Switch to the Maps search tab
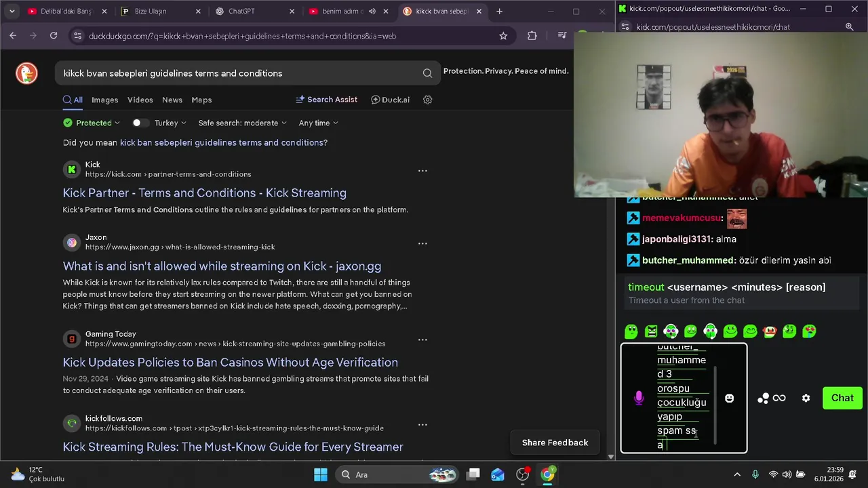The width and height of the screenshot is (868, 488). click(201, 100)
